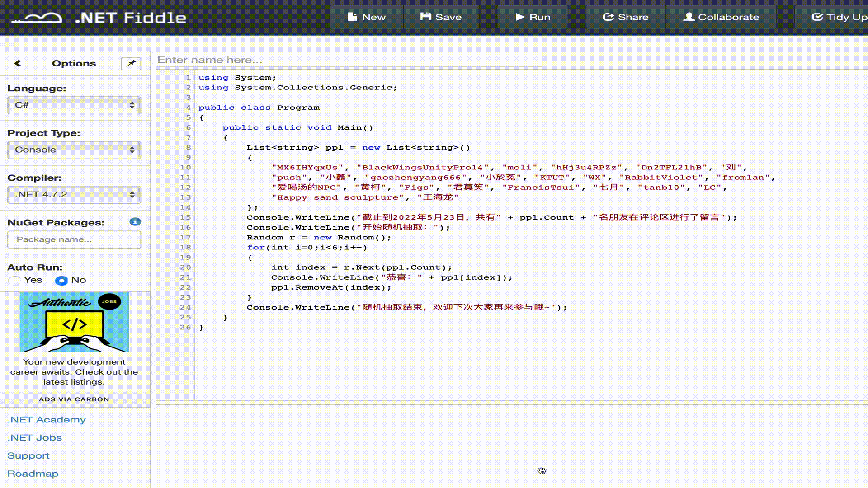Open the Compiler dropdown showing .NET 4.7.2
This screenshot has height=488, width=868.
point(74,195)
